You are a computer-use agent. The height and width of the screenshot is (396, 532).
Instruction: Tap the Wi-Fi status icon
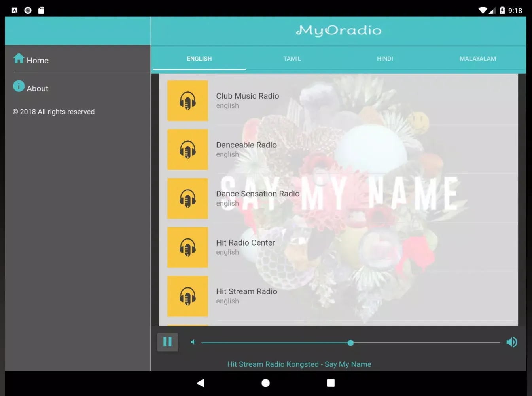point(483,10)
